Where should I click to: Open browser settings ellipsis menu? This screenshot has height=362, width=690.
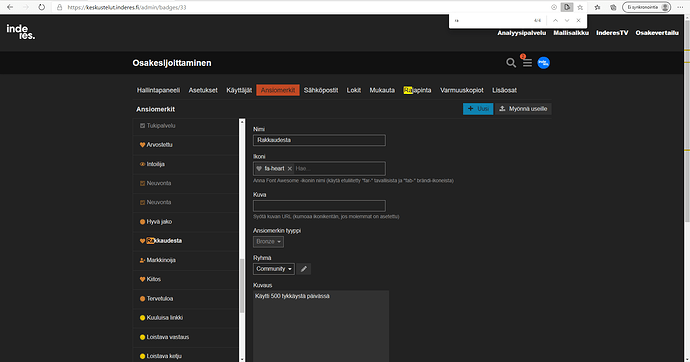[680, 7]
